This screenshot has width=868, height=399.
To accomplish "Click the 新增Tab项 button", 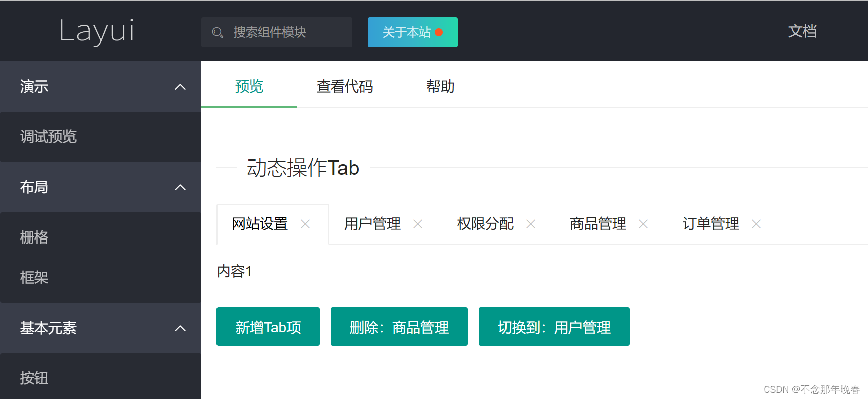I will click(268, 327).
